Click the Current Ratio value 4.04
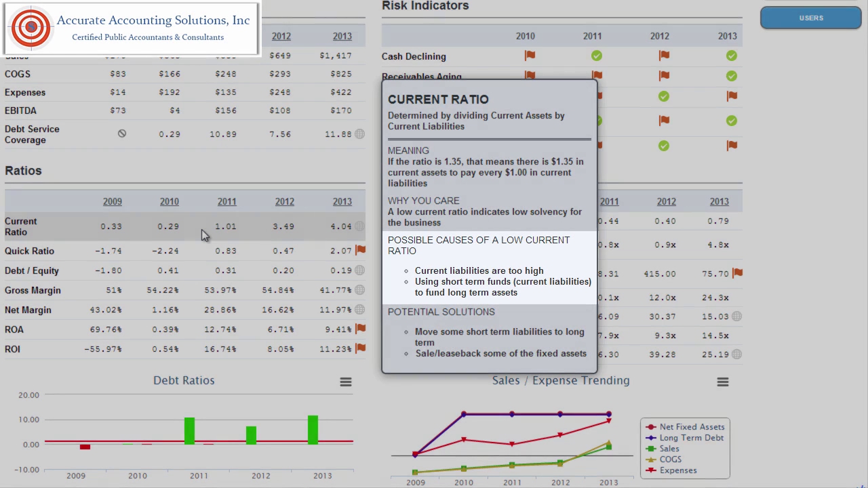 (341, 226)
